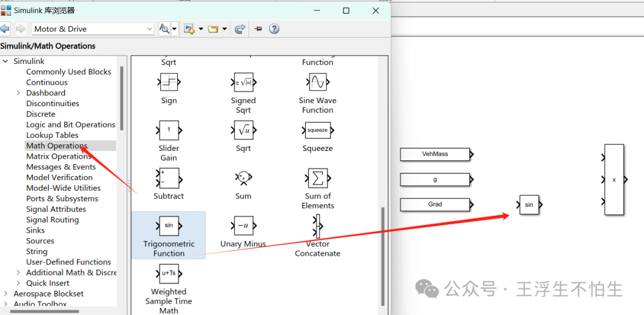The width and height of the screenshot is (644, 315).
Task: Click the back navigation arrow
Action: pyautogui.click(x=5, y=29)
